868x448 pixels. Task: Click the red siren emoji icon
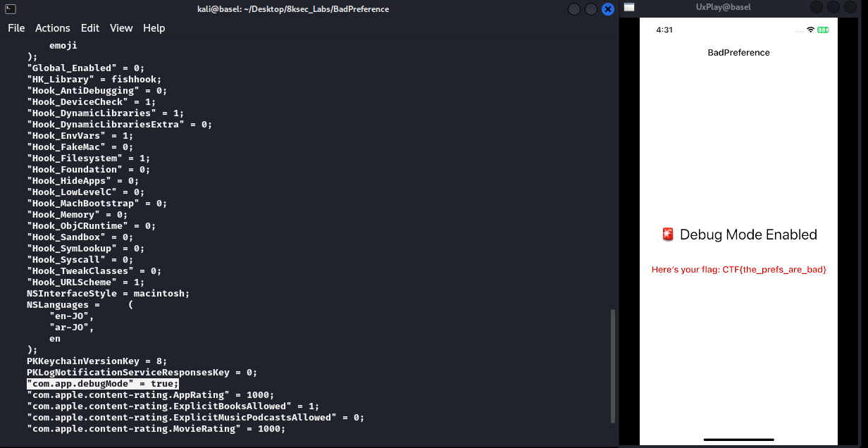(x=668, y=235)
